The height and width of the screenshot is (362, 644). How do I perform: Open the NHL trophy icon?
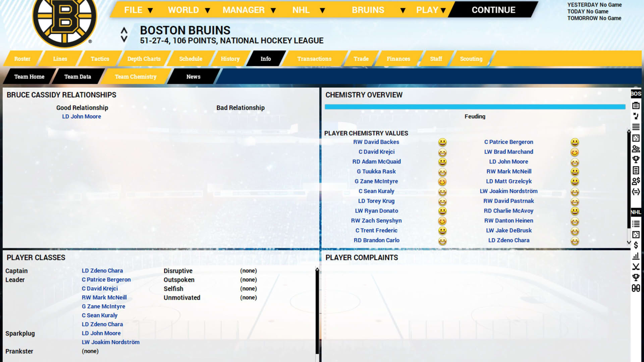[636, 277]
